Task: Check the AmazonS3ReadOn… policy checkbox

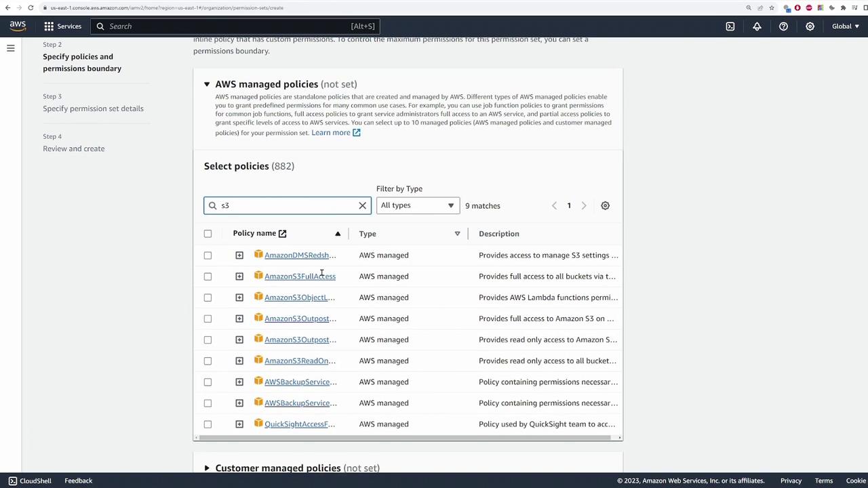Action: (208, 361)
